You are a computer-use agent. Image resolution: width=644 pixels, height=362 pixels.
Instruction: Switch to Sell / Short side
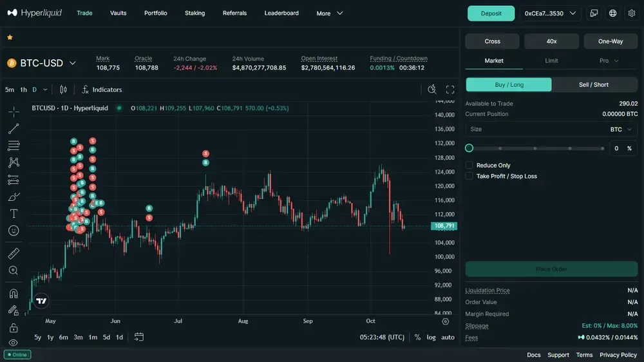coord(594,84)
